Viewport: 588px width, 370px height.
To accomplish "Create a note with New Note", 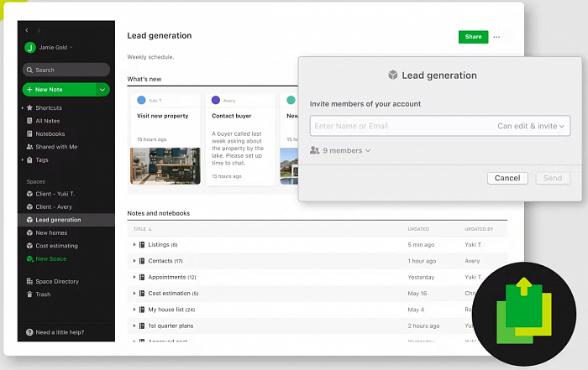I will pos(59,90).
